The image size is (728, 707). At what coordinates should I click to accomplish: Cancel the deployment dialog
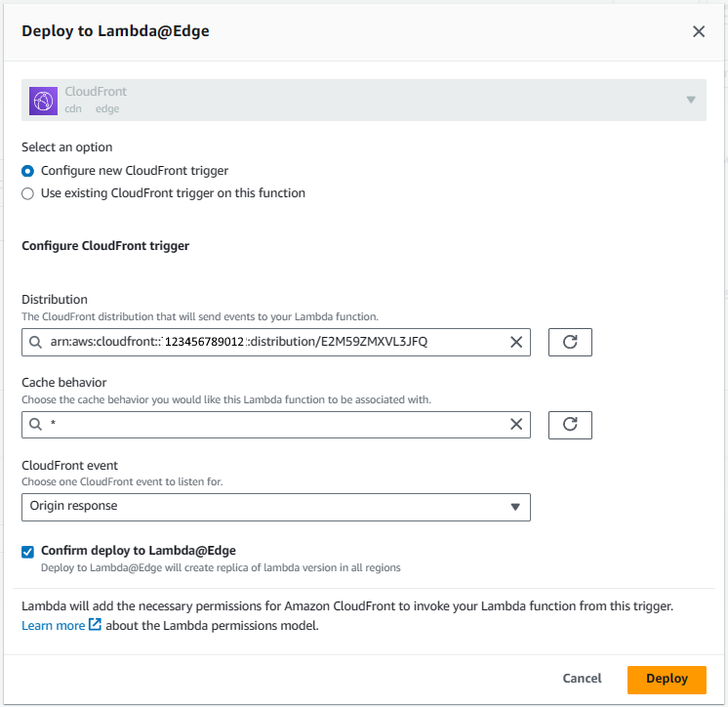pyautogui.click(x=582, y=679)
